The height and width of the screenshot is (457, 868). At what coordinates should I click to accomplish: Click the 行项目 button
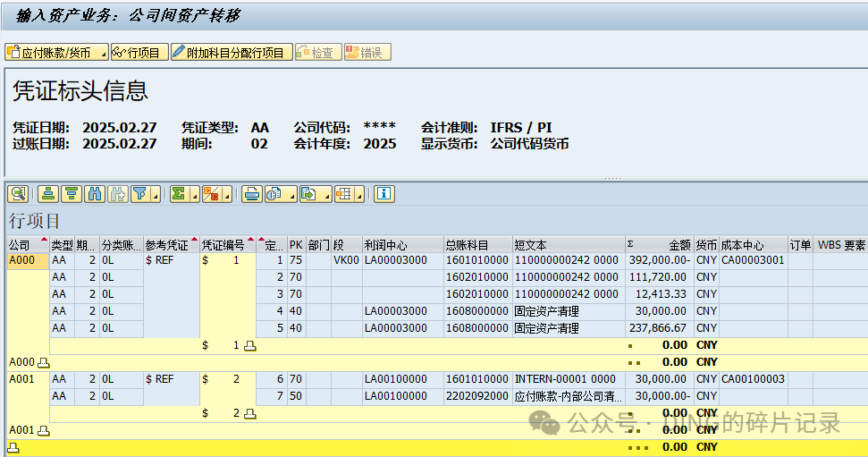pos(139,53)
